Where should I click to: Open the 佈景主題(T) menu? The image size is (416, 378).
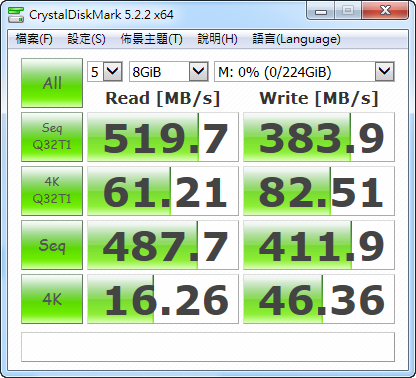point(151,39)
